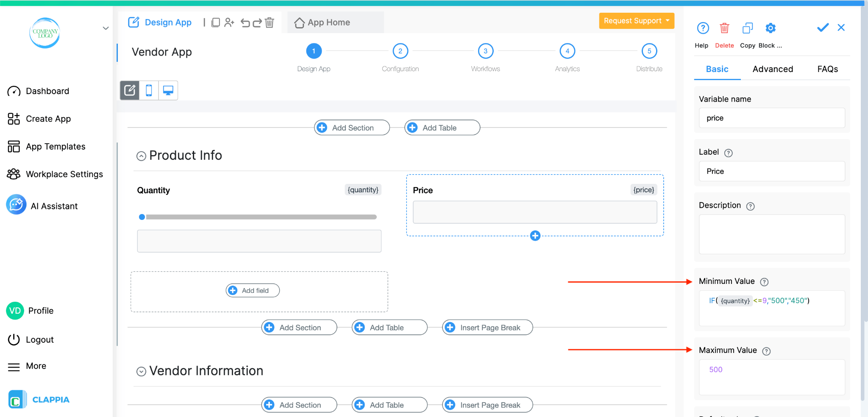
Task: Switch to desktop preview icon
Action: click(x=168, y=90)
